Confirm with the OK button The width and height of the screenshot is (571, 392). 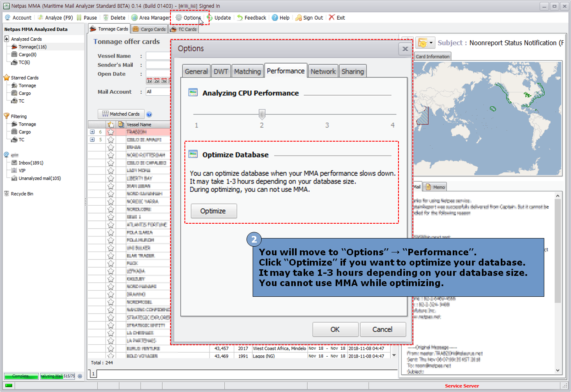[335, 330]
